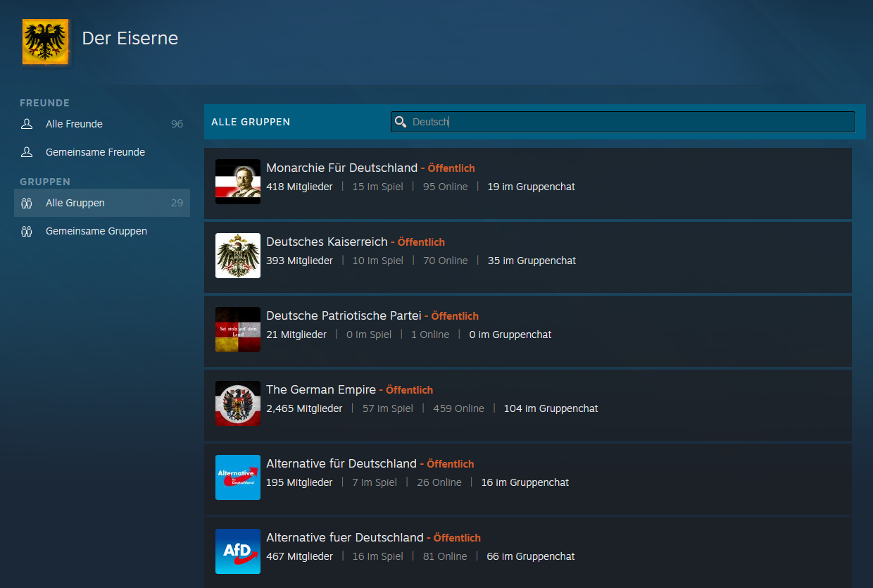Click the Gemeinsame Freunde person icon
The image size is (873, 588).
click(27, 152)
